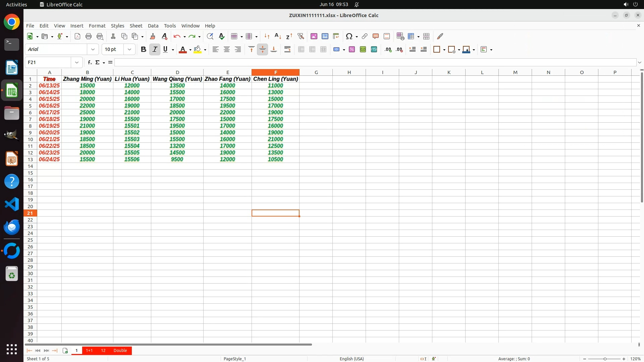The image size is (644, 362).
Task: Switch to the Double sheet tab
Action: [x=120, y=350]
